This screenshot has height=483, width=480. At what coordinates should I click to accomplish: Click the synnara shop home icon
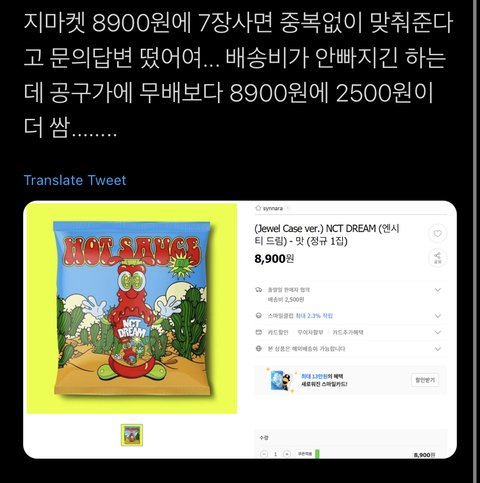coord(258,208)
